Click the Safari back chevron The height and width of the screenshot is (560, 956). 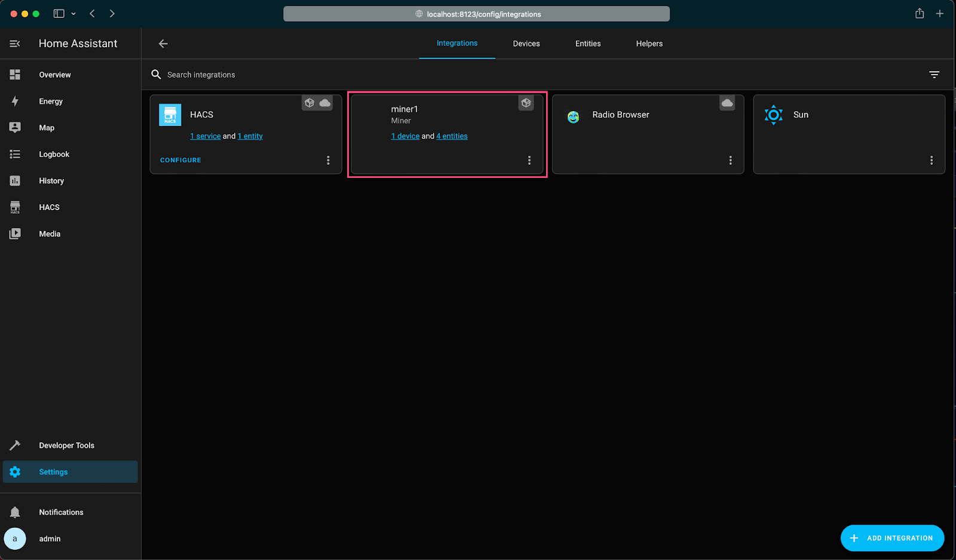pyautogui.click(x=92, y=14)
